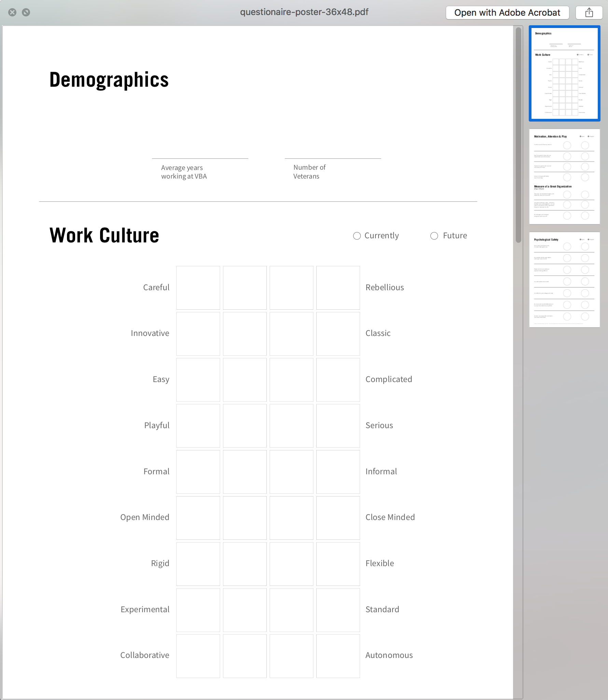Click the Average years working at VBA blank line

[200, 158]
